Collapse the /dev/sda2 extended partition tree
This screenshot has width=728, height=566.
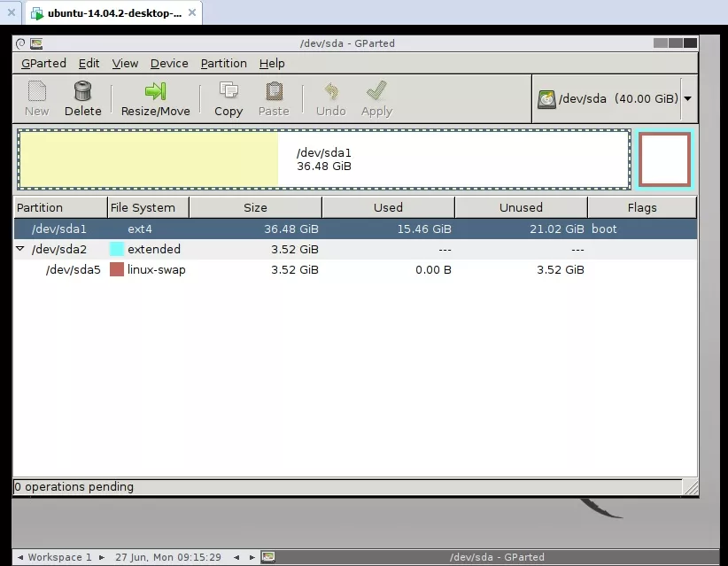tap(20, 249)
